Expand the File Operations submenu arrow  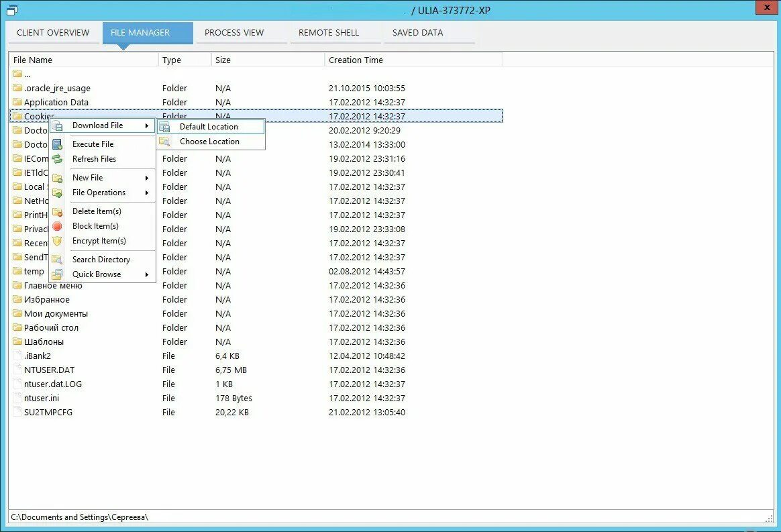point(147,193)
